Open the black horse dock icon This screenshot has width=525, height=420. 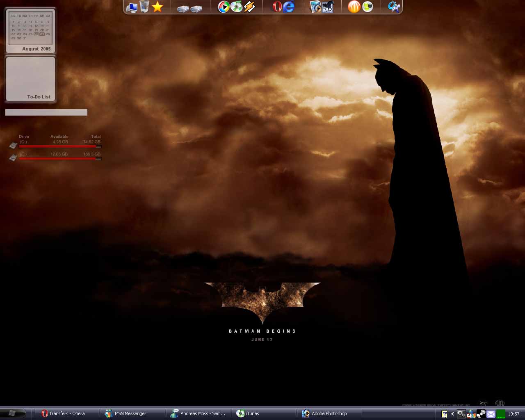[x=328, y=7]
